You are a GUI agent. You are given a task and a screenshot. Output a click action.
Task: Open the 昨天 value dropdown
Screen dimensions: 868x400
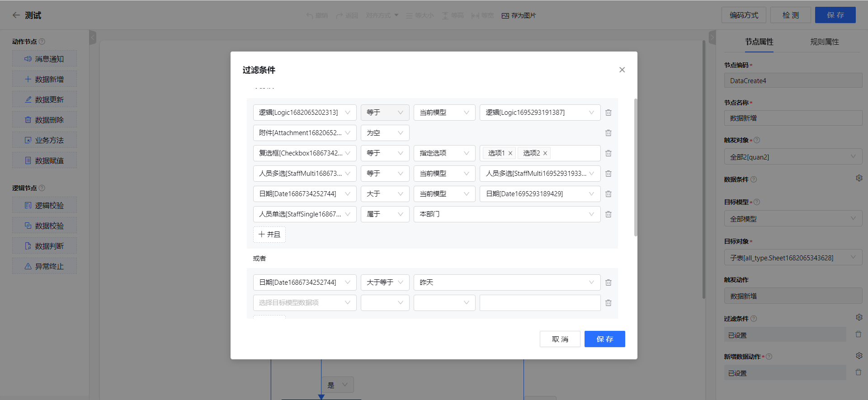(507, 282)
